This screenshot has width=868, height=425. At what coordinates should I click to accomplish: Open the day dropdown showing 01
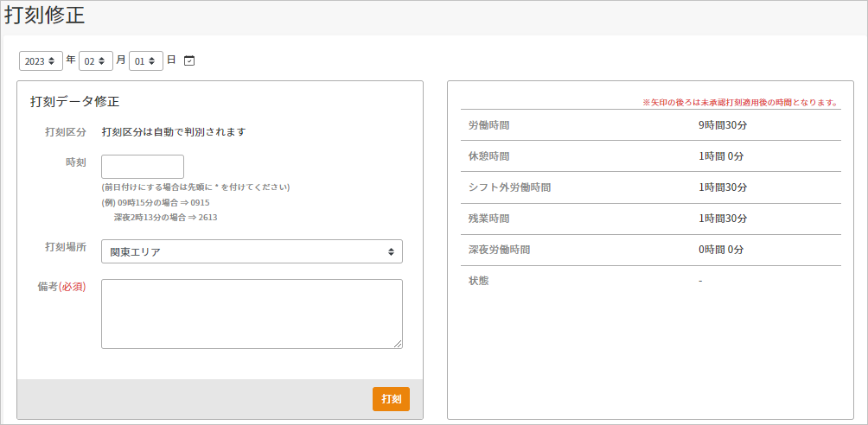[x=145, y=61]
